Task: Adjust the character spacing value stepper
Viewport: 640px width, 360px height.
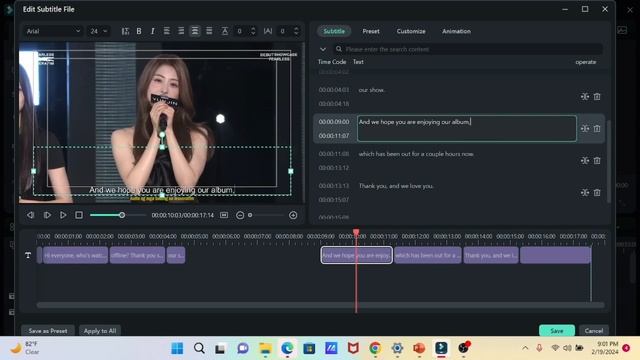Action: tap(296, 31)
